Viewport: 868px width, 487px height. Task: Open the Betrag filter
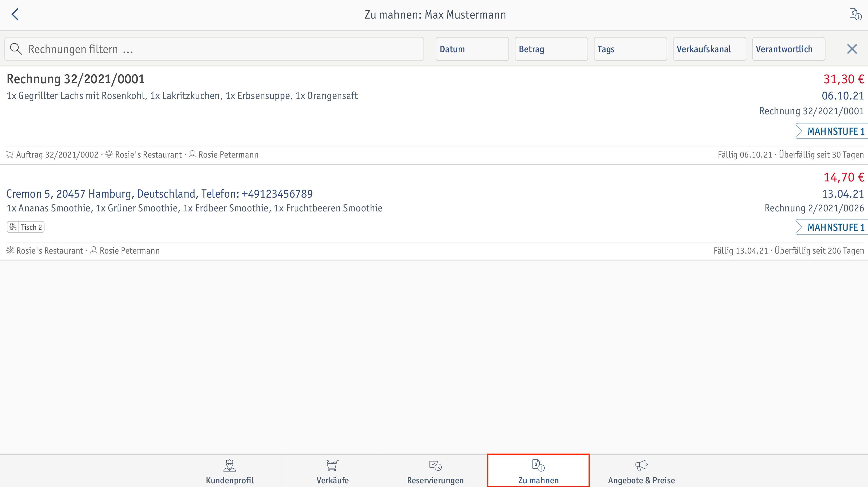click(551, 49)
